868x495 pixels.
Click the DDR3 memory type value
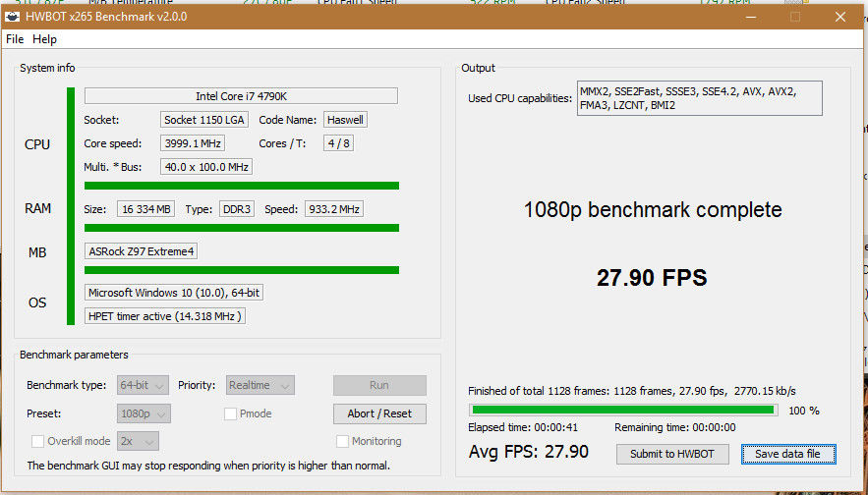[237, 209]
